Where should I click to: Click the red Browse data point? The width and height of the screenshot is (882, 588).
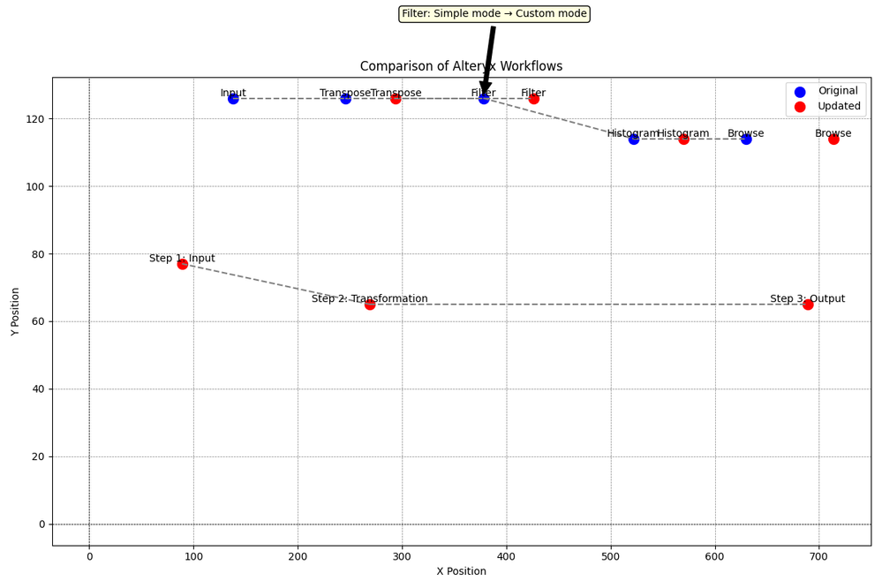click(x=833, y=139)
